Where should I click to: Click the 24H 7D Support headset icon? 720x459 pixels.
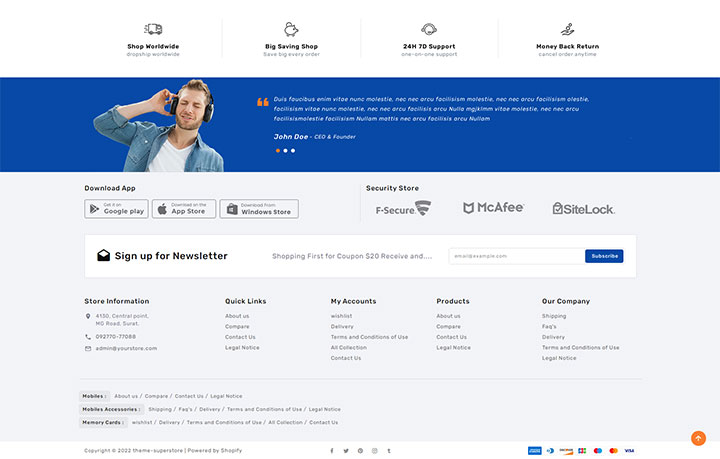[429, 29]
